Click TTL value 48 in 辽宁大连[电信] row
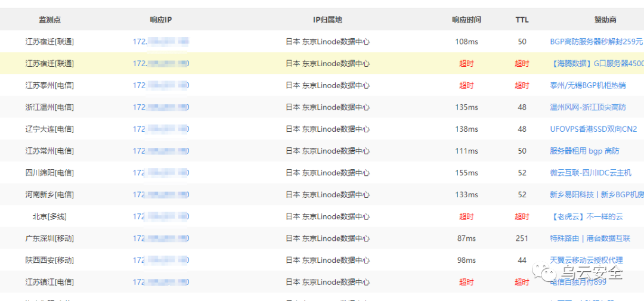The height and width of the screenshot is (301, 644). click(522, 129)
